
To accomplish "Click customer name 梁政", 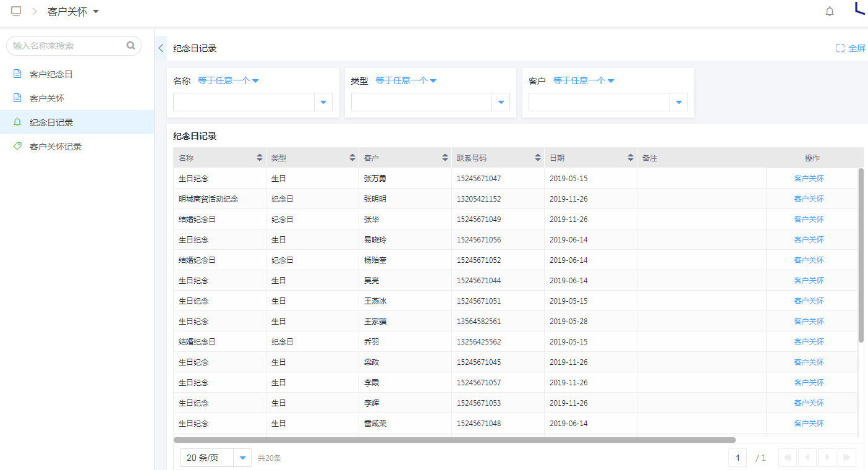I will [372, 362].
